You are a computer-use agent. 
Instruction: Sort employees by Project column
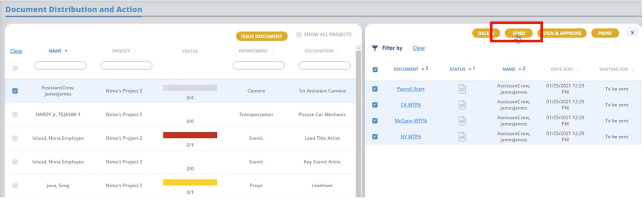[123, 51]
